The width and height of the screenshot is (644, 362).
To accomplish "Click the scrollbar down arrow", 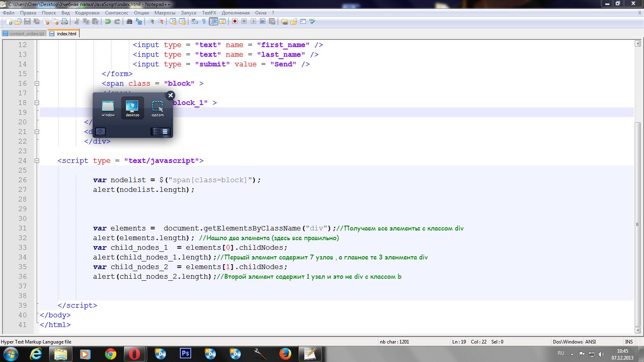I will click(x=638, y=331).
